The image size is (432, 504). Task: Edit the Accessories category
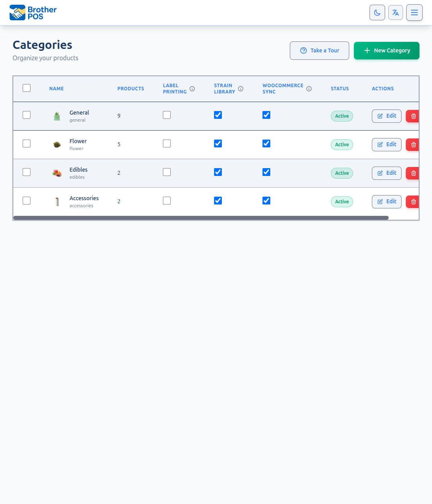click(x=386, y=201)
